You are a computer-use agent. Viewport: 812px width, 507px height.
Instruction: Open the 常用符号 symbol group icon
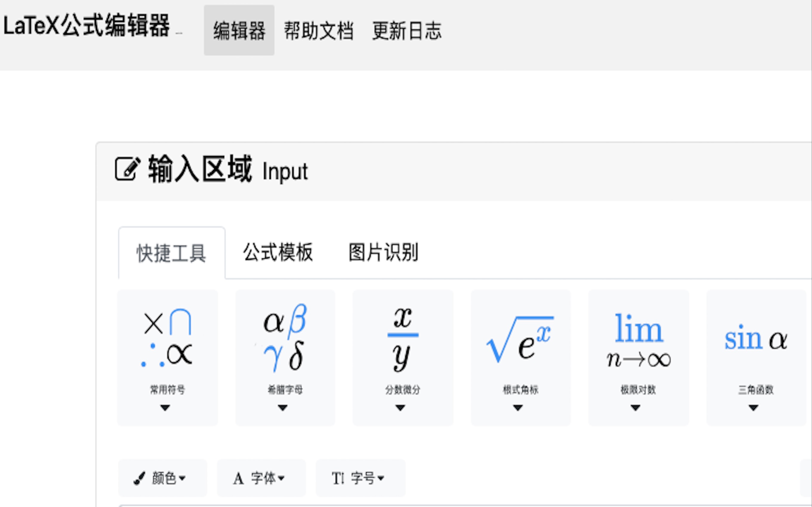167,338
